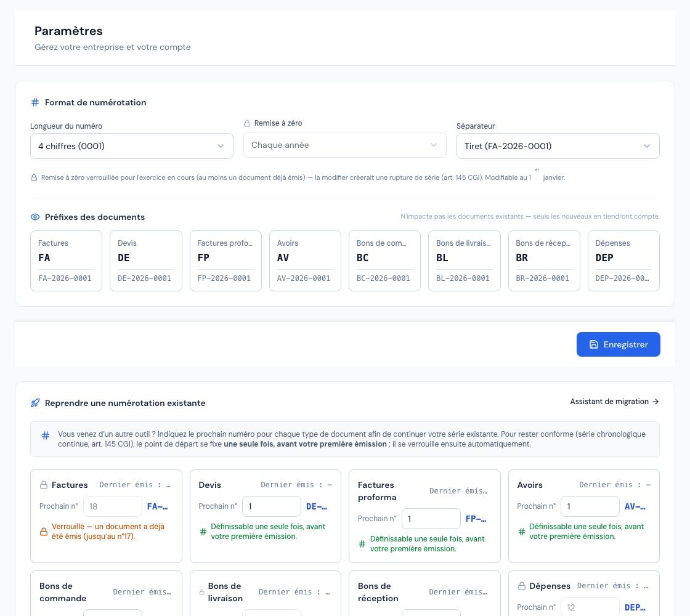Click the green hash icon in Factures proforma card
The width and height of the screenshot is (690, 616).
pos(362,544)
